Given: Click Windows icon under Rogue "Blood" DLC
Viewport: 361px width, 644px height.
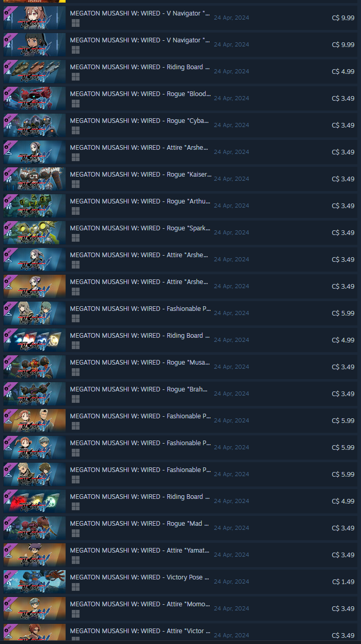Looking at the screenshot, I should coord(75,103).
